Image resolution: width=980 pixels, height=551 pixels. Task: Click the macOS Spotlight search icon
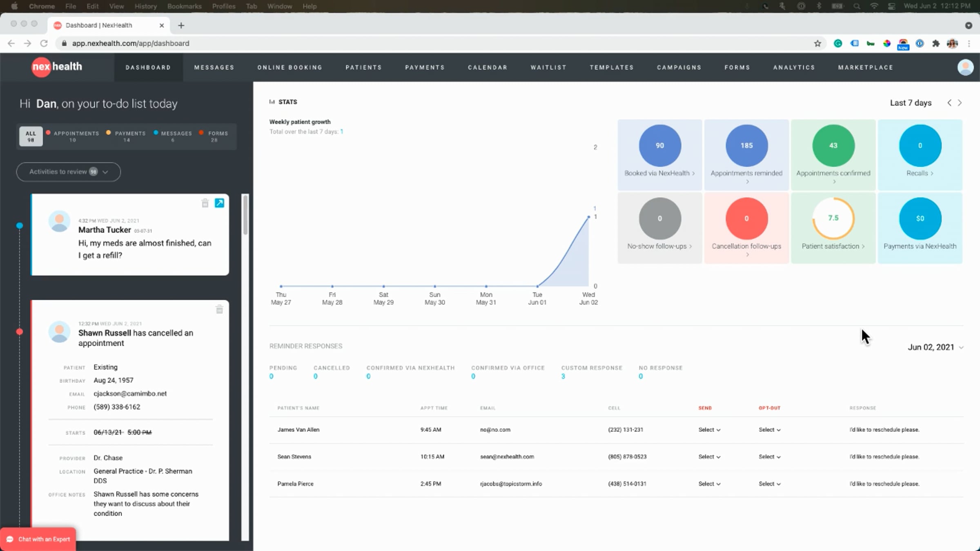click(857, 6)
